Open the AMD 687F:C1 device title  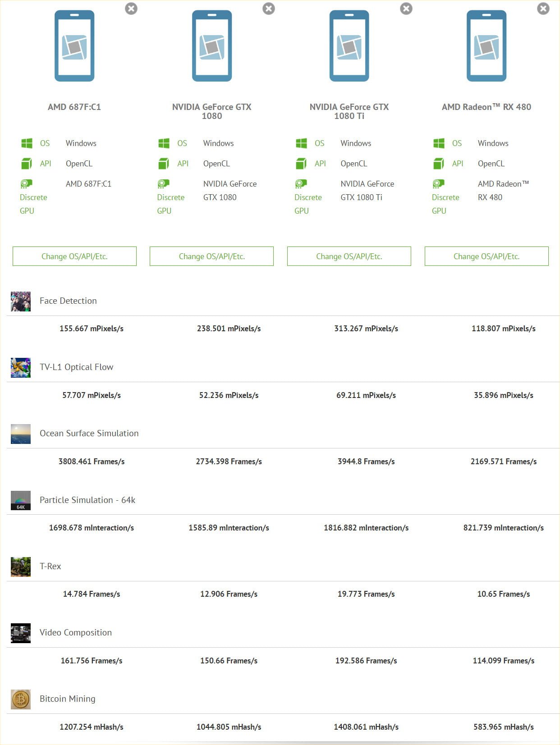(74, 107)
